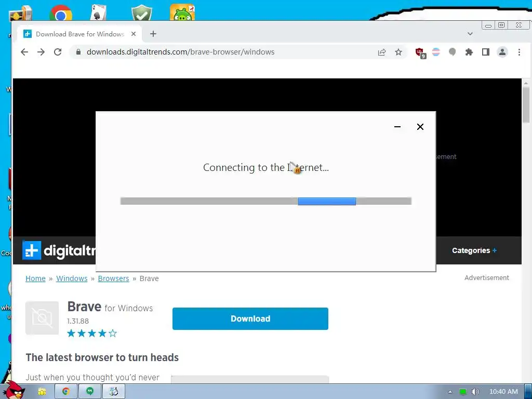Viewport: 532px width, 399px height.
Task: Open a new Chrome tab
Action: [x=153, y=34]
